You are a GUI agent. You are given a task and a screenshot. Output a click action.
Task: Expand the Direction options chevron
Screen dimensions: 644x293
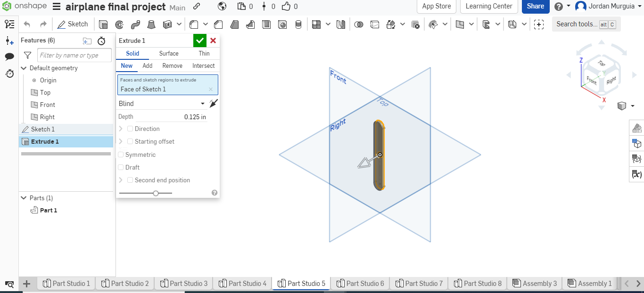tap(121, 129)
